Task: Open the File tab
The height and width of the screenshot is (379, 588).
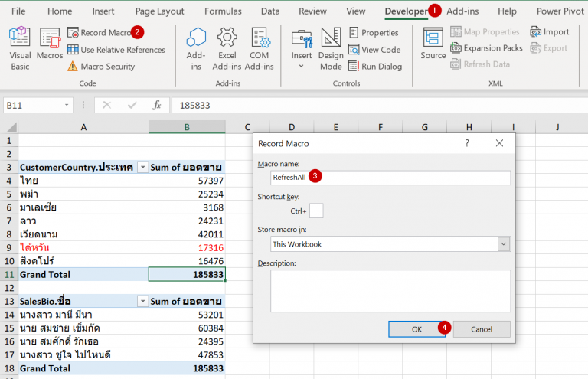Action: (18, 11)
